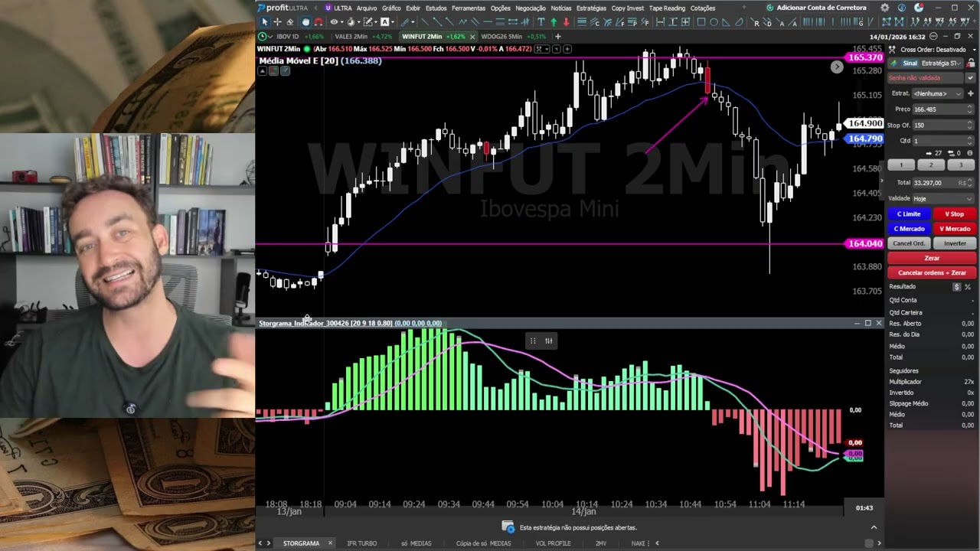Click the C Mercado buy button

(x=909, y=229)
